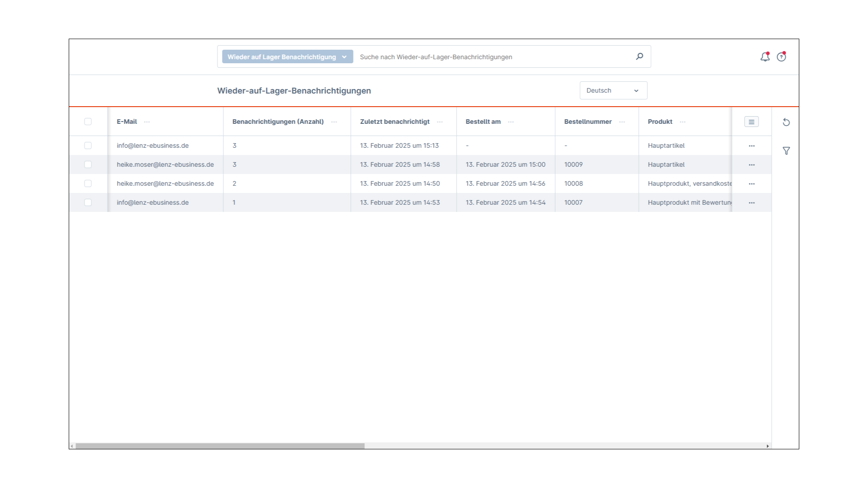
Task: Click Bestellnummer 10008 cell
Action: pyautogui.click(x=573, y=183)
